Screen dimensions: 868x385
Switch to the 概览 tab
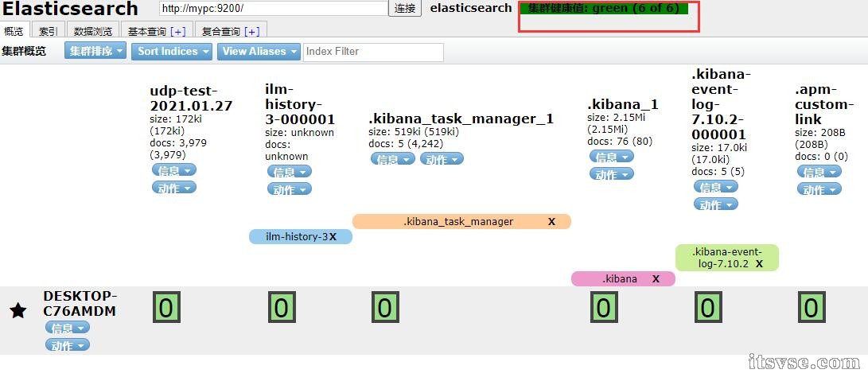pos(14,31)
